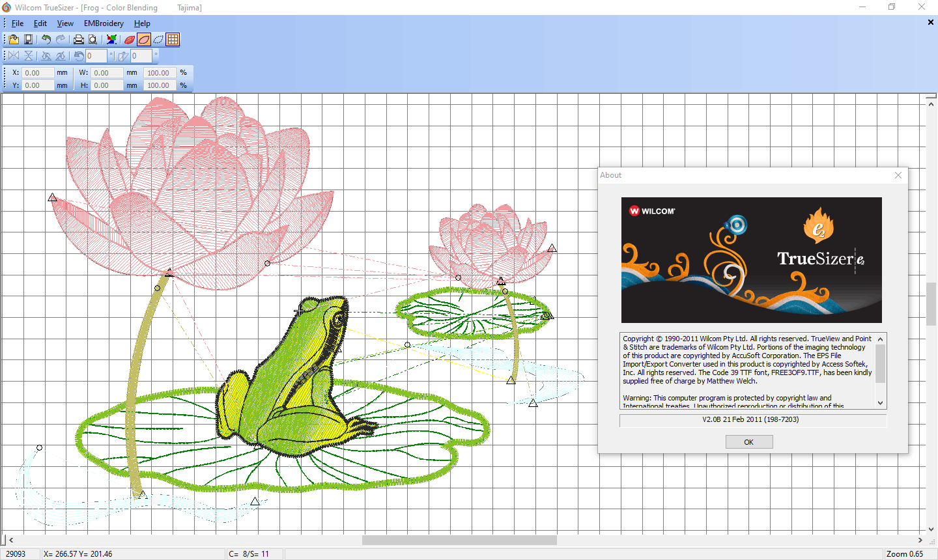
Task: Close the About dialog with its X
Action: pyautogui.click(x=898, y=175)
